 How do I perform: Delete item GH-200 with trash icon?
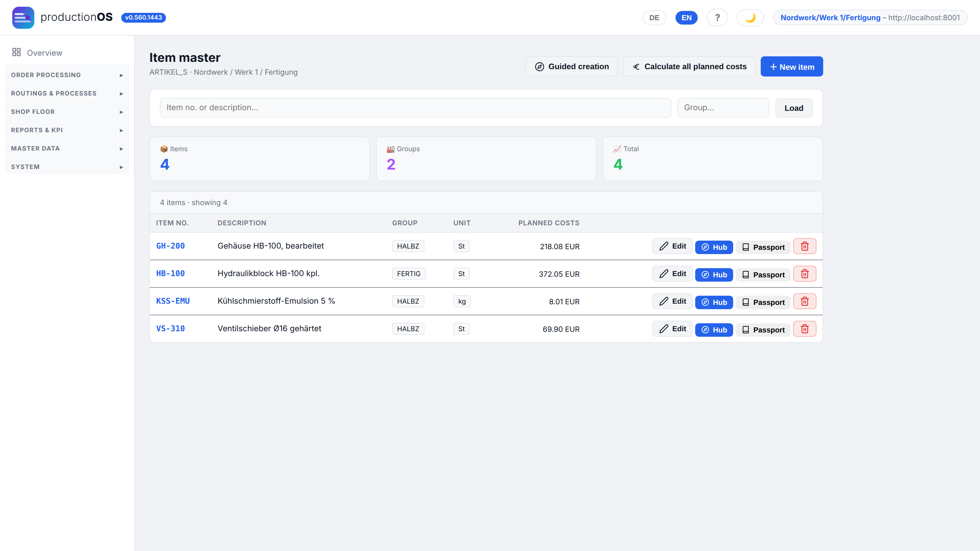(805, 246)
